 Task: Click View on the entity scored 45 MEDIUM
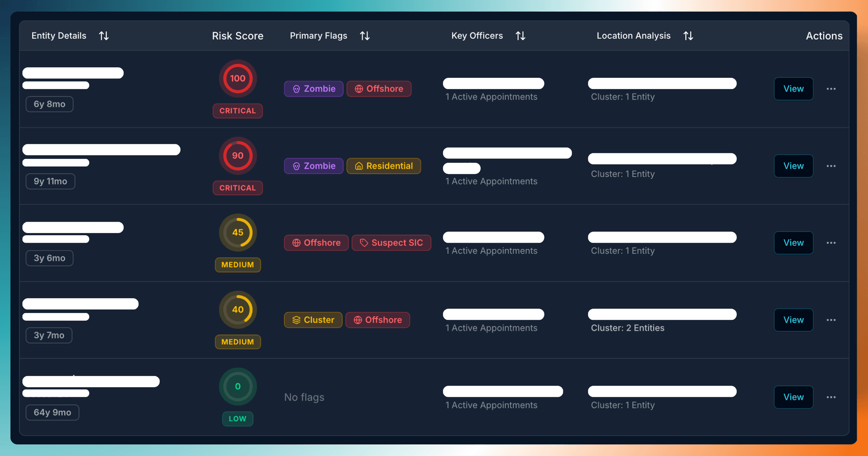coord(793,242)
